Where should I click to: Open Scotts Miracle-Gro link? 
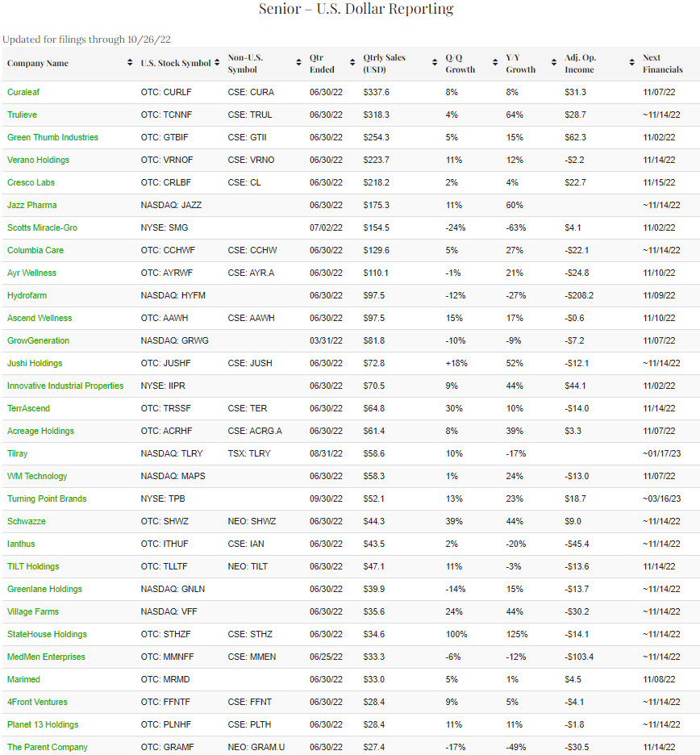click(42, 227)
